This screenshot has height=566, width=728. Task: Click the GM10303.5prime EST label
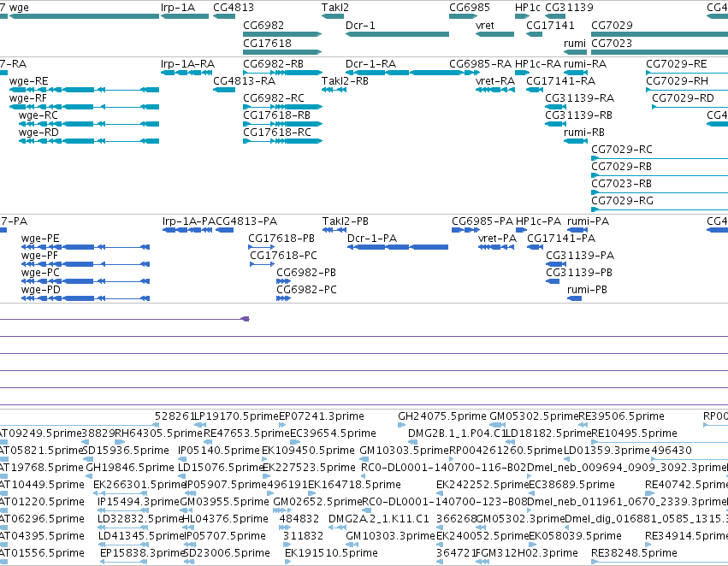tap(405, 451)
